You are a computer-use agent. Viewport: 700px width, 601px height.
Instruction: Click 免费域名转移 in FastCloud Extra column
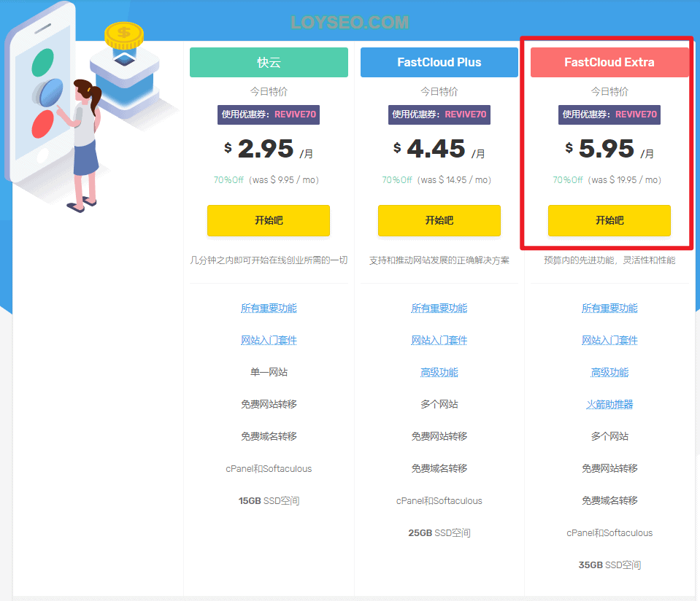pyautogui.click(x=609, y=500)
